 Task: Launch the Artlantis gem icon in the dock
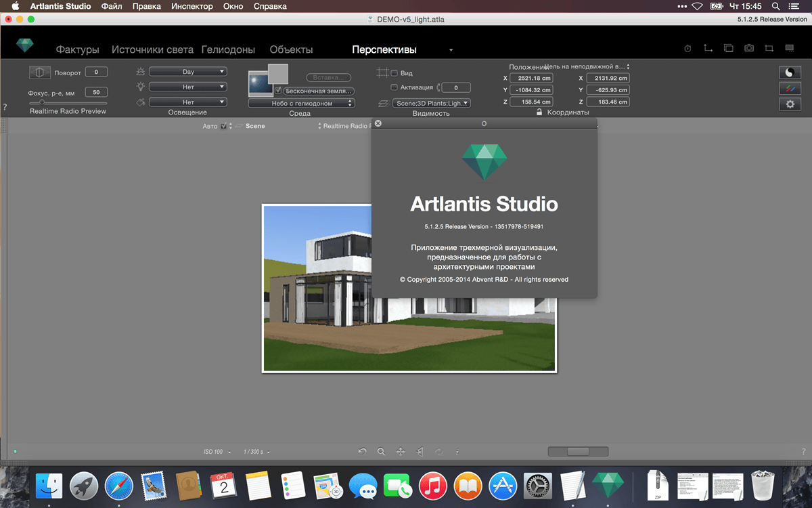pyautogui.click(x=608, y=485)
